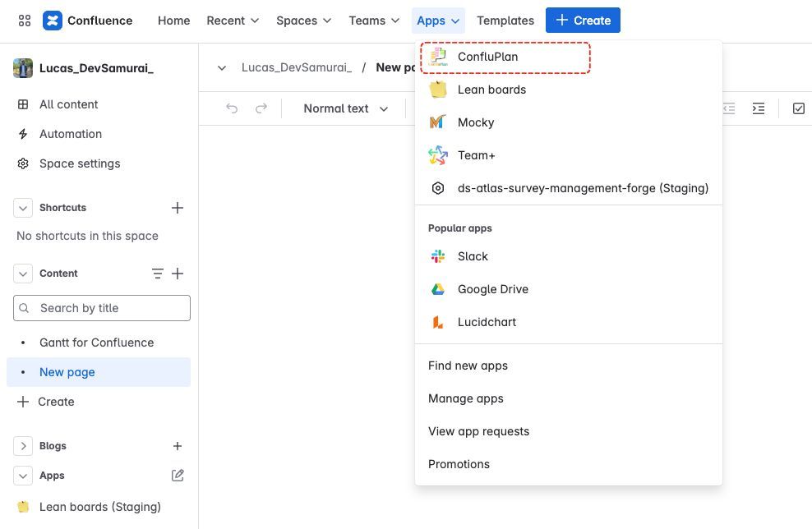Image resolution: width=812 pixels, height=529 pixels.
Task: Open the Content filter icon
Action: coord(158,274)
